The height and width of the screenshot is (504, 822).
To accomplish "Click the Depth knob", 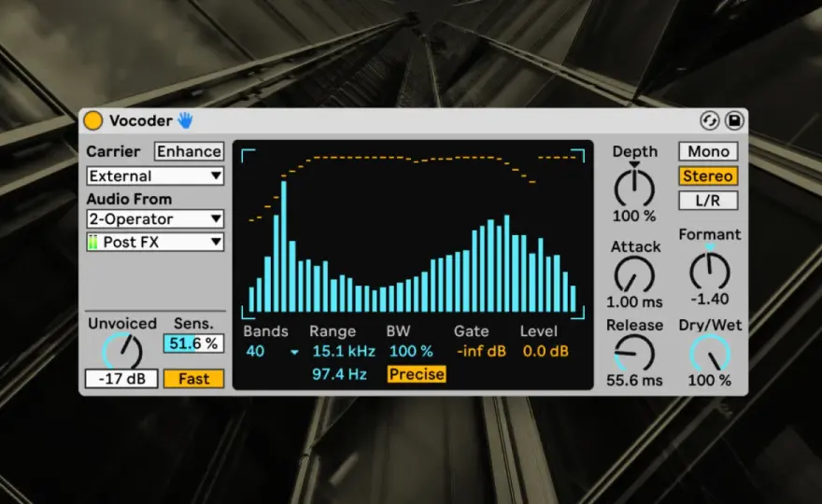I will pos(634,189).
